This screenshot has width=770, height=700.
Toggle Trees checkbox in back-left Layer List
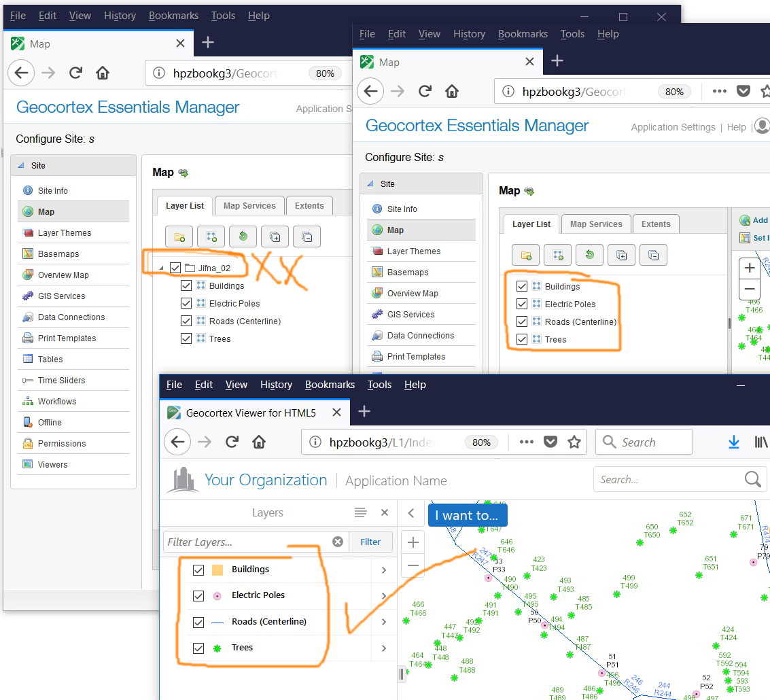(x=186, y=338)
